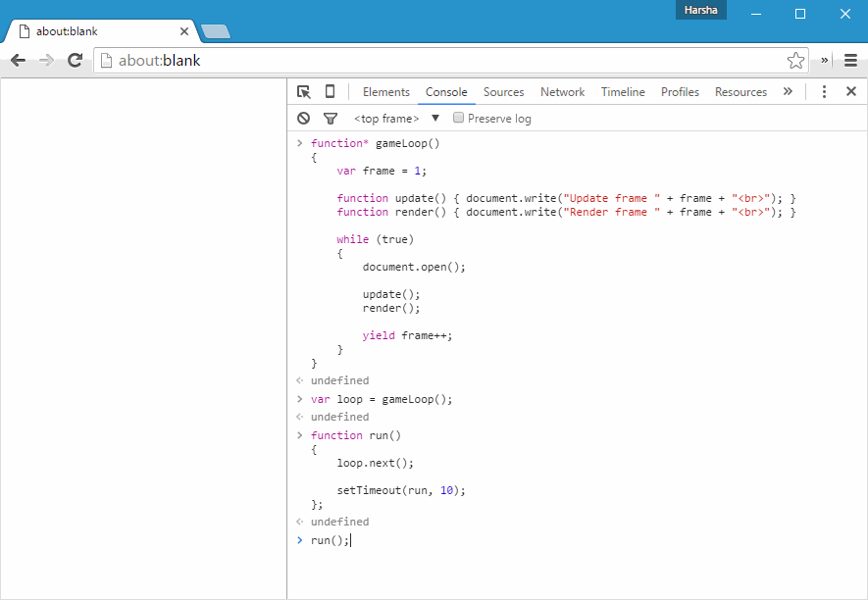Open the console filter funnel icon
Screen dimensions: 868x600
(331, 118)
